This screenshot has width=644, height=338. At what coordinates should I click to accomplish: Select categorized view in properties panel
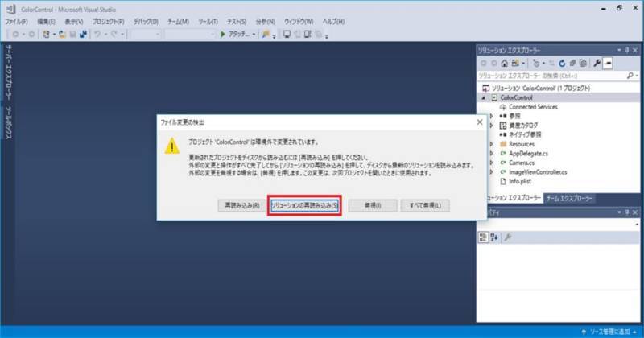(x=483, y=237)
